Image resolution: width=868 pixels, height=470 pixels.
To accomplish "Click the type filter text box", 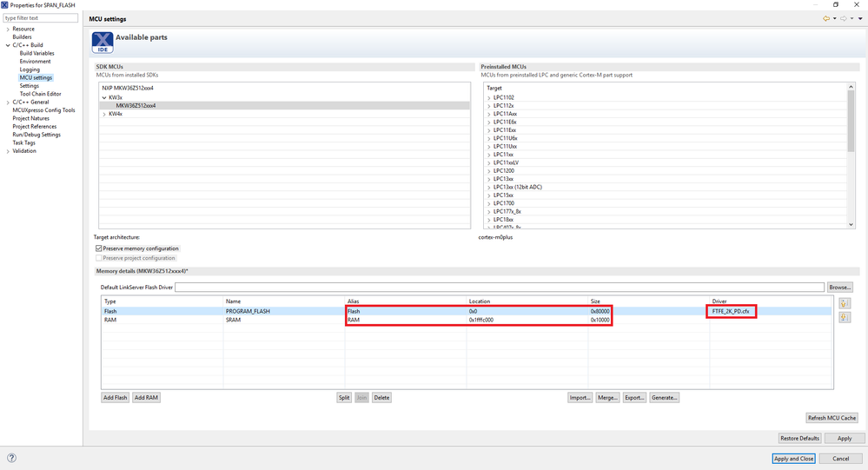I will point(41,17).
